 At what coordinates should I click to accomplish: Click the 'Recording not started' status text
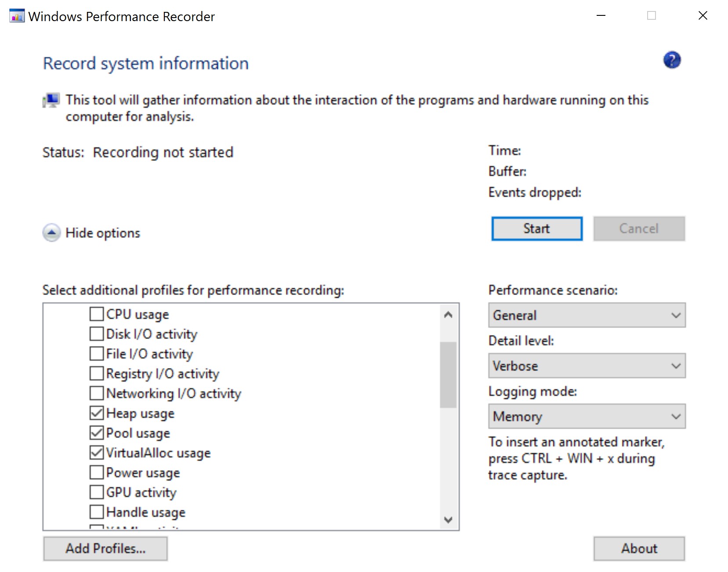coord(163,153)
